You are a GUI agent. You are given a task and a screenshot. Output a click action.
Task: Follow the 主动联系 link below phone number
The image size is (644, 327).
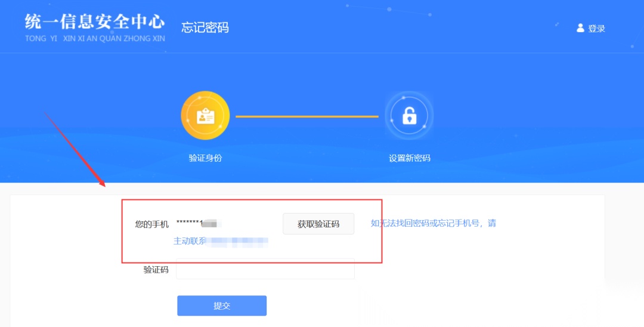click(190, 241)
